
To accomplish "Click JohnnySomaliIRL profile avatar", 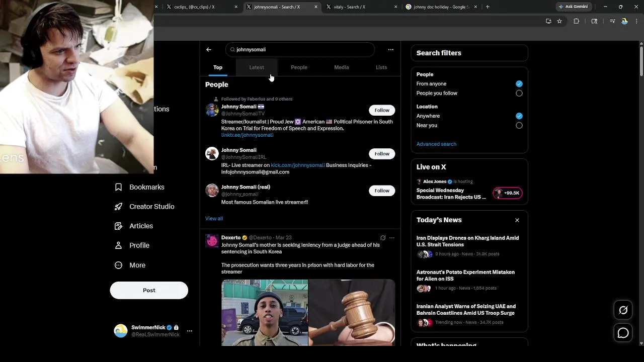I will point(212,153).
